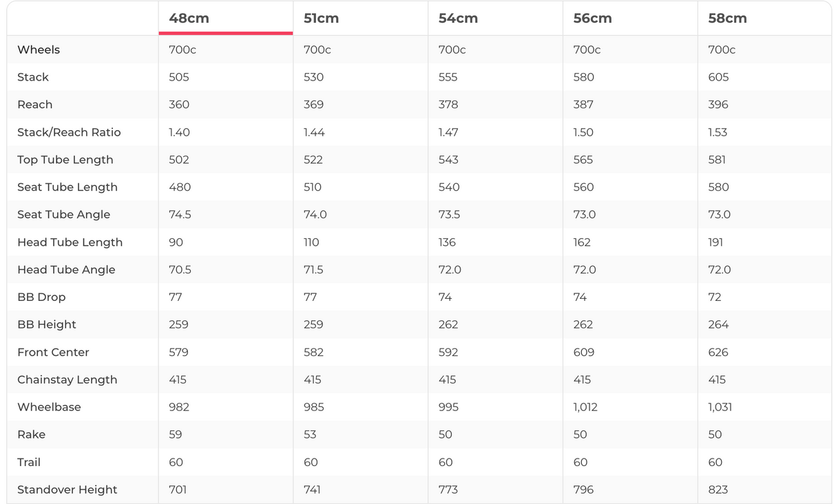The image size is (836, 504).
Task: Select the Seat Tube Angle row label
Action: coord(63,215)
